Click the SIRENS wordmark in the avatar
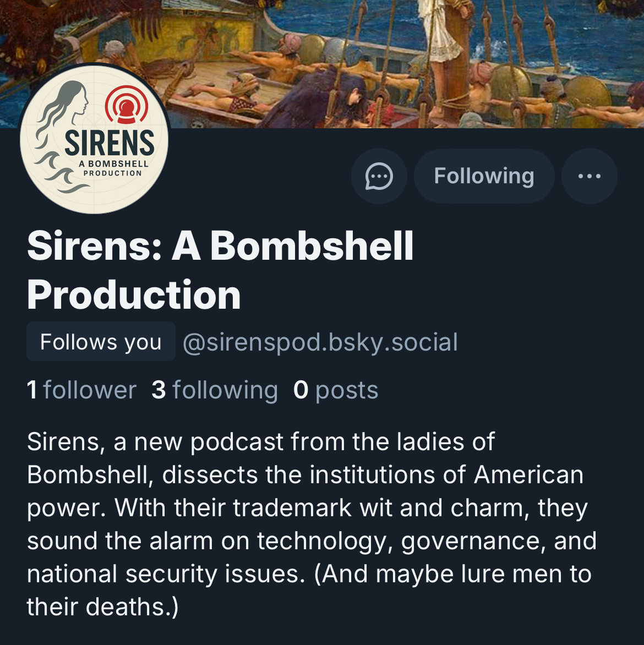The image size is (644, 645). click(x=110, y=143)
